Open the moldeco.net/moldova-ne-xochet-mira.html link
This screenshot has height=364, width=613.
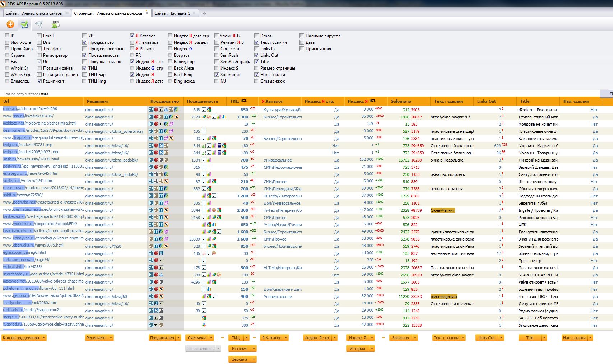tap(40, 123)
